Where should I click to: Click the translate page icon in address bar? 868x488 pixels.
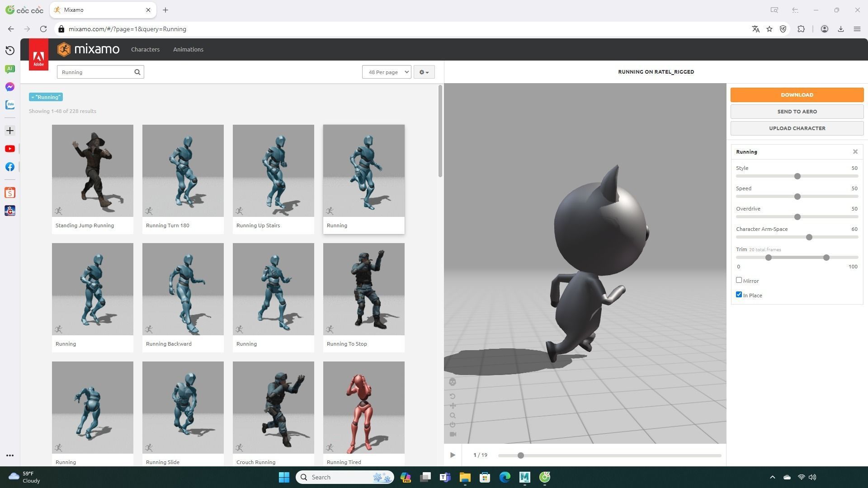(x=755, y=29)
